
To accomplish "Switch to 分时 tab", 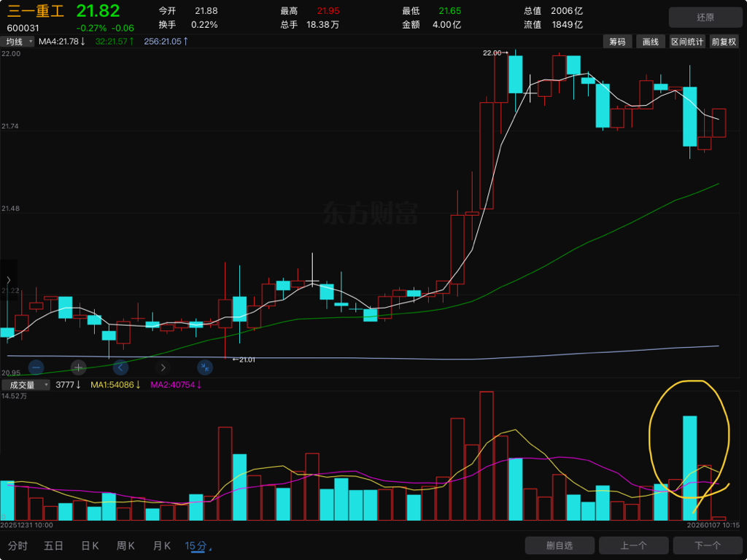I will 18,545.
